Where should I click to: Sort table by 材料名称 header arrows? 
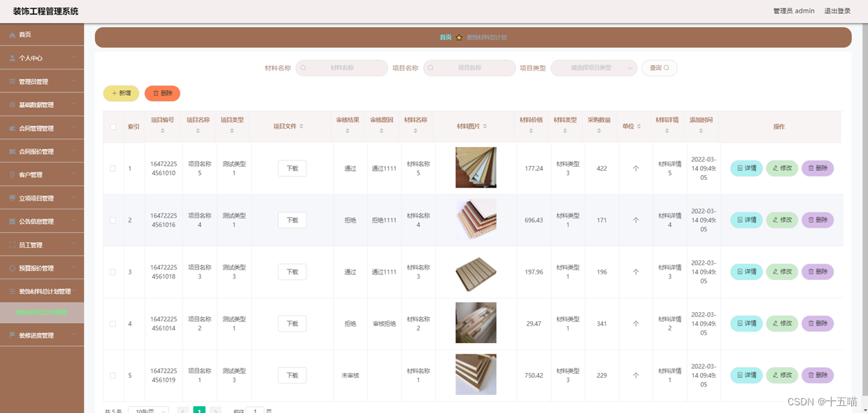(x=415, y=131)
